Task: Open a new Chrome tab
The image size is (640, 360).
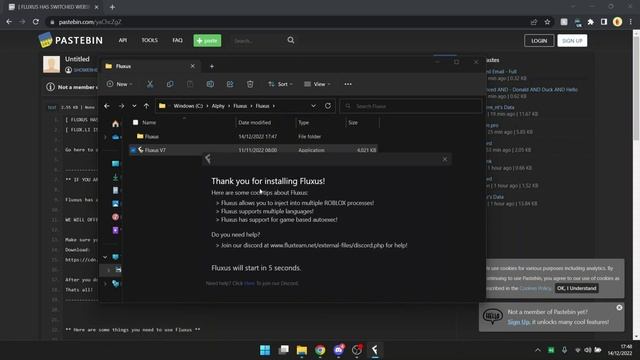Action: point(112,7)
